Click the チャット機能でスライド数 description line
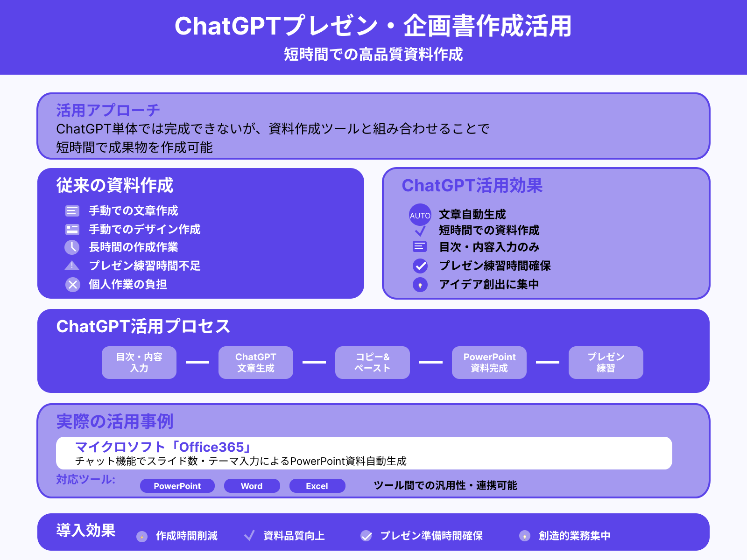The image size is (747, 560). click(x=241, y=461)
